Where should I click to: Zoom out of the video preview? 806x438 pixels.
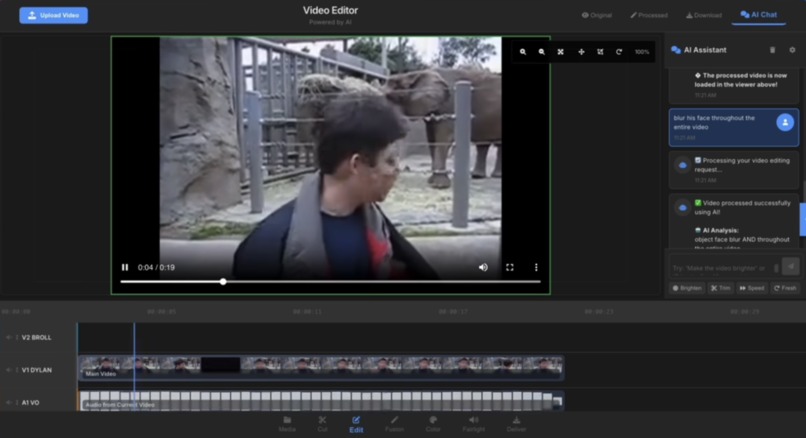542,52
